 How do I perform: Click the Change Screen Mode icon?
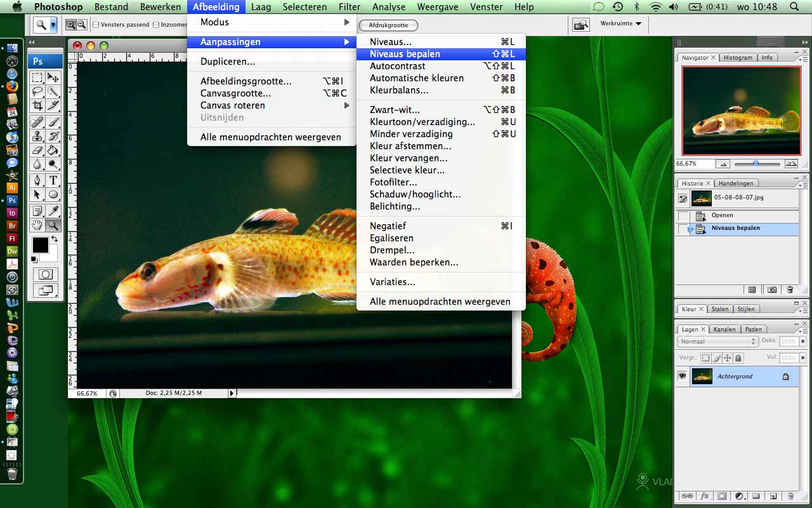(x=46, y=290)
